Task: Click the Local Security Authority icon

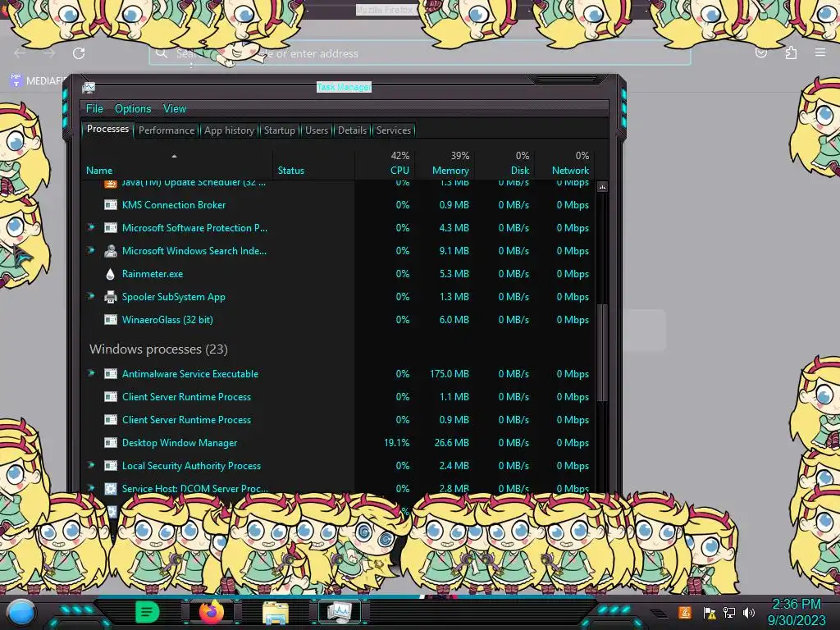Action: (111, 466)
